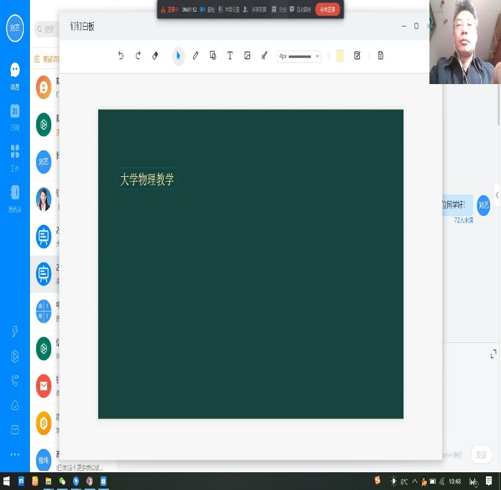
Task: Select the insert image tool
Action: tap(247, 56)
